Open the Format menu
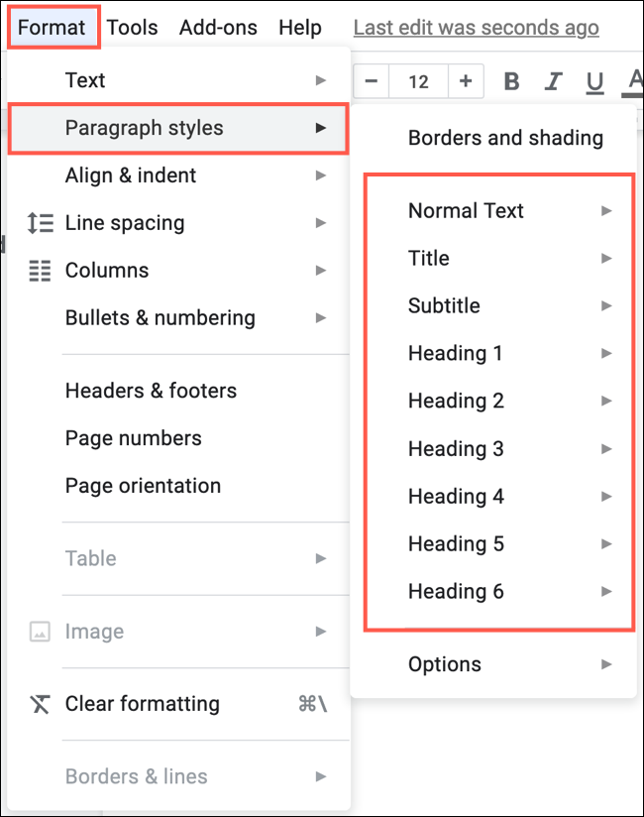The image size is (644, 817). [x=52, y=28]
